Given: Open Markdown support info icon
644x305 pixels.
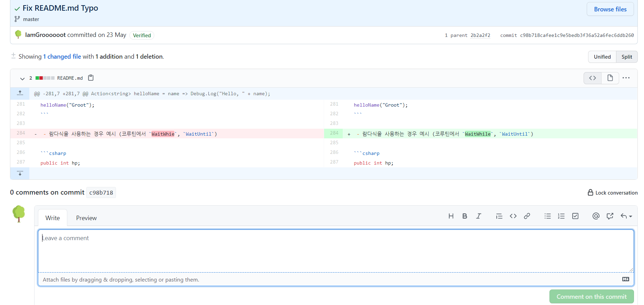Looking at the screenshot, I should pyautogui.click(x=625, y=279).
